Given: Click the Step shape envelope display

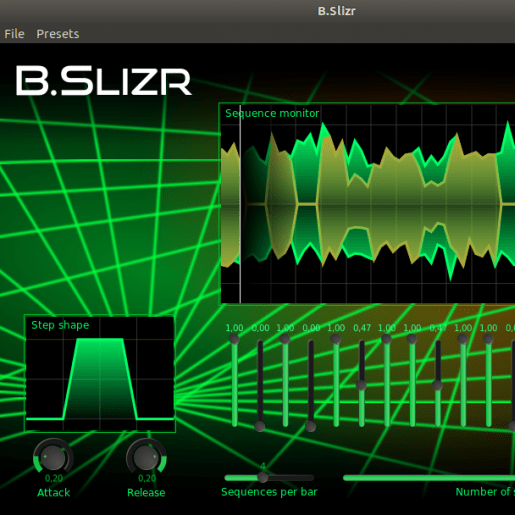Looking at the screenshot, I should point(100,373).
